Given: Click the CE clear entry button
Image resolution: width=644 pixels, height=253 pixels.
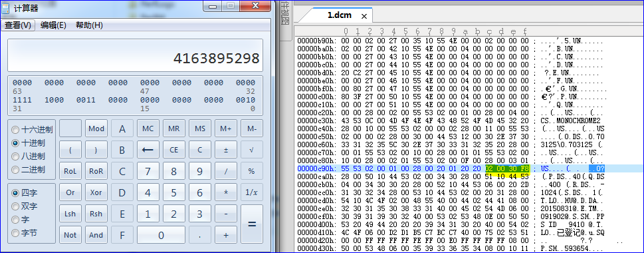Looking at the screenshot, I should [173, 150].
